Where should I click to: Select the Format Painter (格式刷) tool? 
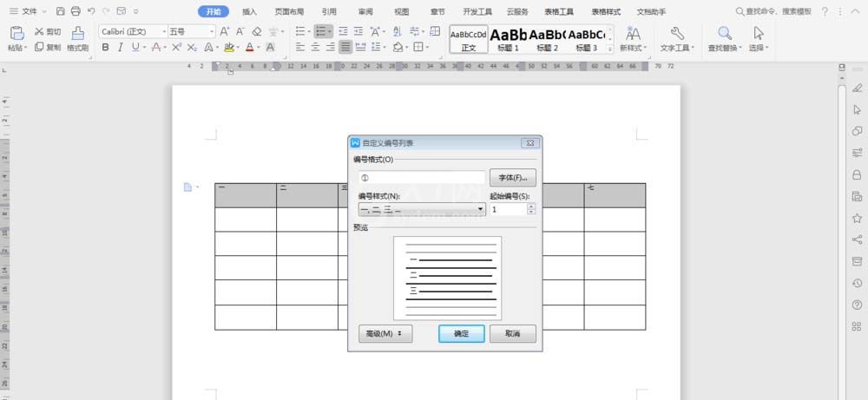pyautogui.click(x=77, y=39)
